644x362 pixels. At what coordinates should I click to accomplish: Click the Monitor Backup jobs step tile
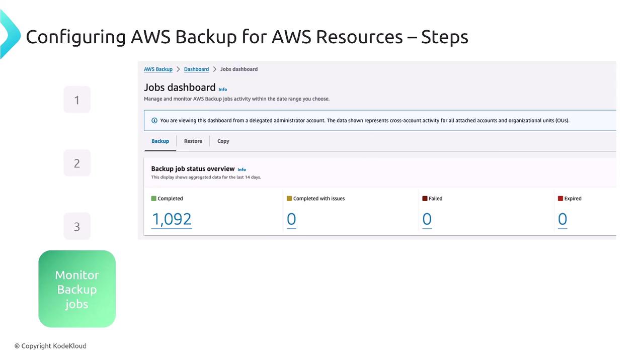click(x=77, y=289)
